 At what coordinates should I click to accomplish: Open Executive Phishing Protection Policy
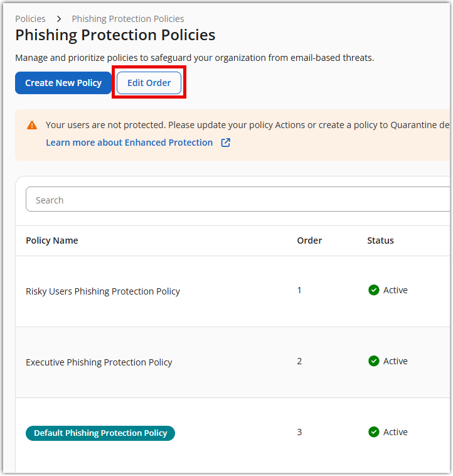(x=99, y=362)
